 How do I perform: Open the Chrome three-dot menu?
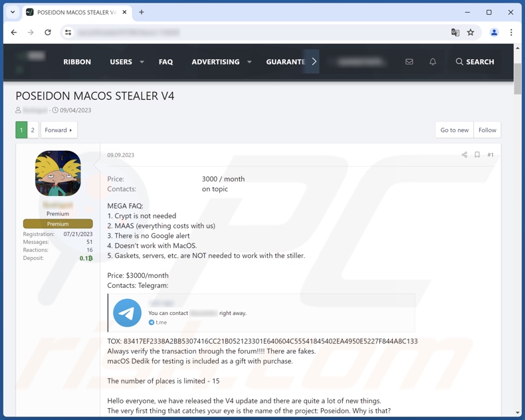[511, 33]
